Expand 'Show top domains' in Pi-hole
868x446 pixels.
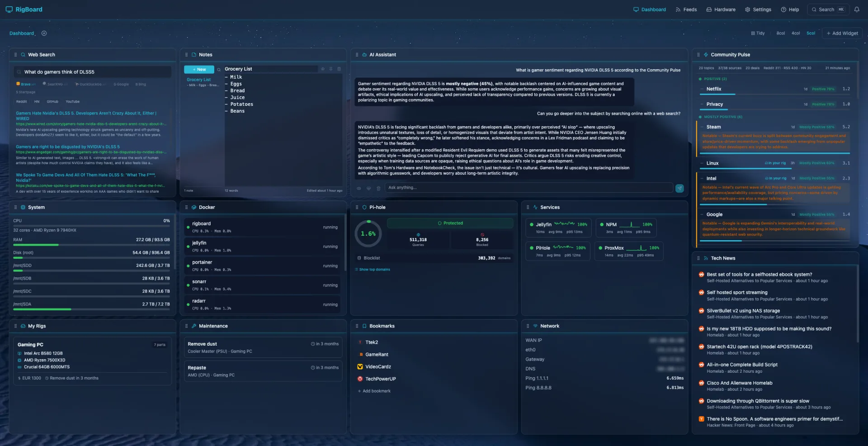click(x=372, y=269)
